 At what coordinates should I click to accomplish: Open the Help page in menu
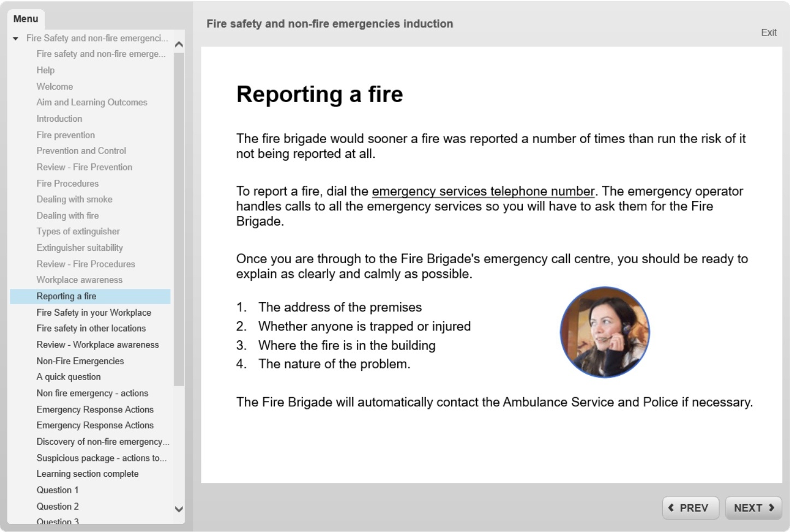point(45,70)
